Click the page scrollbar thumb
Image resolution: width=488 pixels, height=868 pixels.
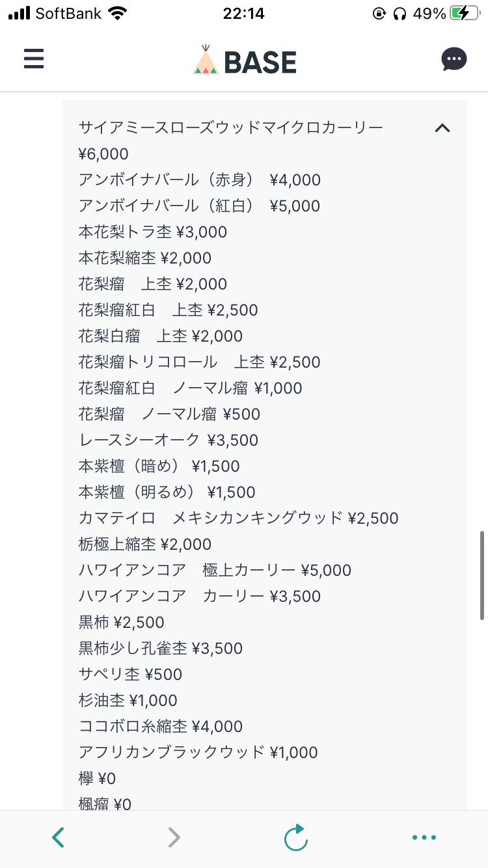click(x=482, y=575)
